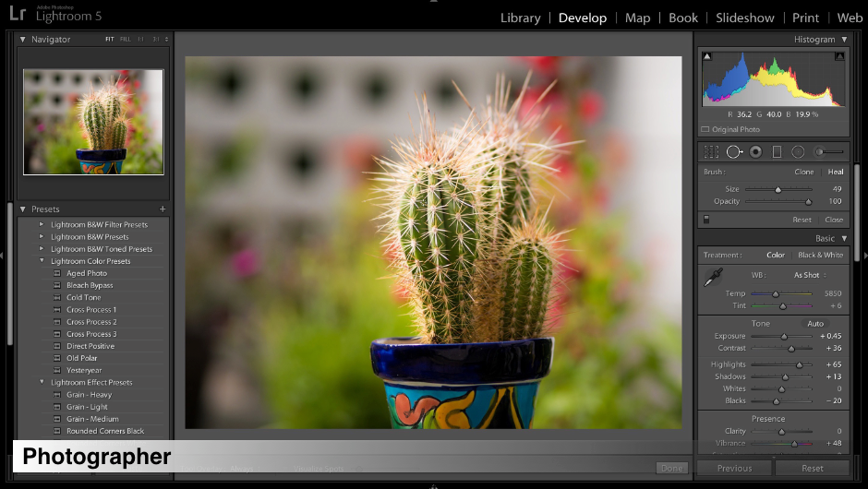Set brush mode to Heal
Image resolution: width=868 pixels, height=489 pixels.
(x=836, y=172)
